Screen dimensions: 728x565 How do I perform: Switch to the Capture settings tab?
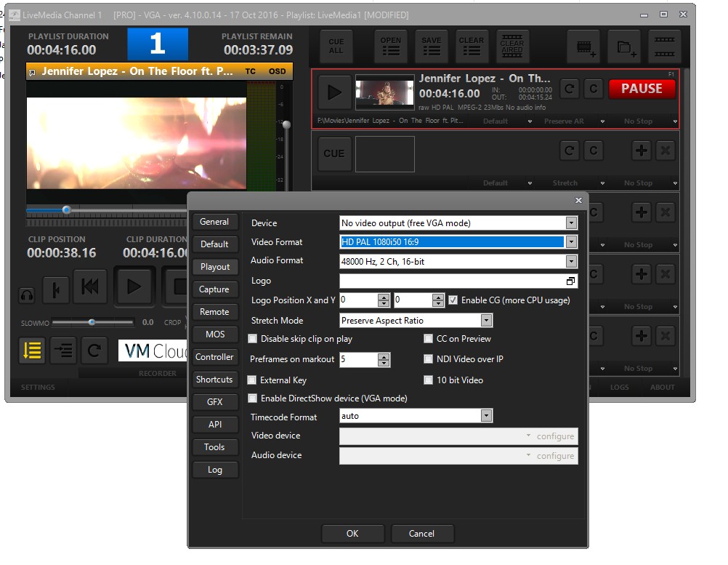(214, 289)
